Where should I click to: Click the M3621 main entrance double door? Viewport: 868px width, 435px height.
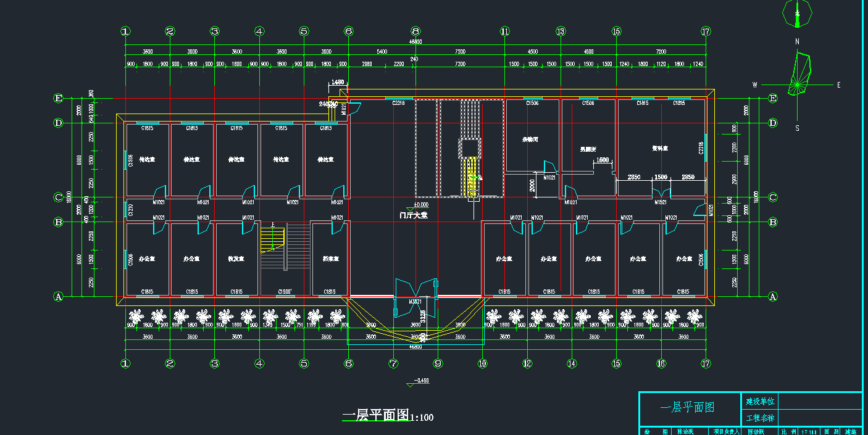[416, 290]
